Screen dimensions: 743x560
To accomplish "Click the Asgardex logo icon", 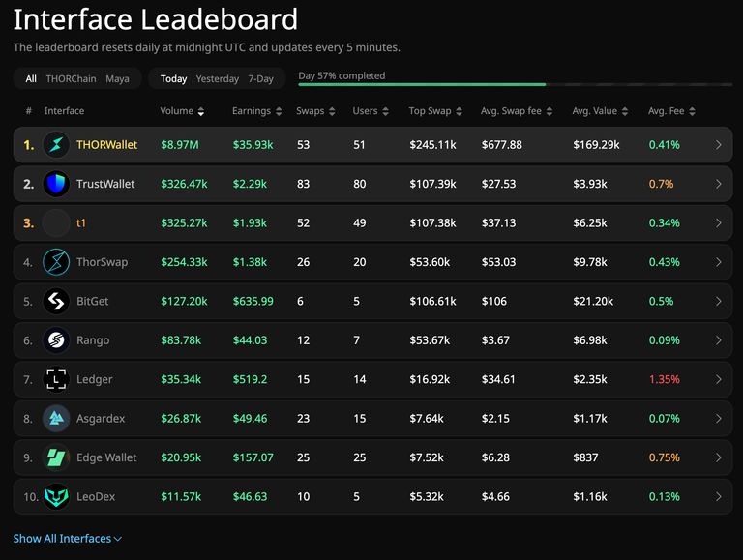I will (56, 419).
